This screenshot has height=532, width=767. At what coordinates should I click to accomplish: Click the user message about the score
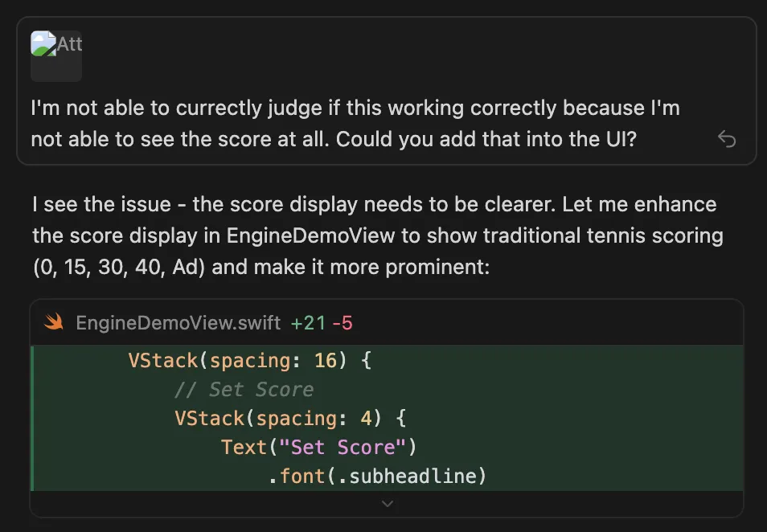[x=355, y=123]
